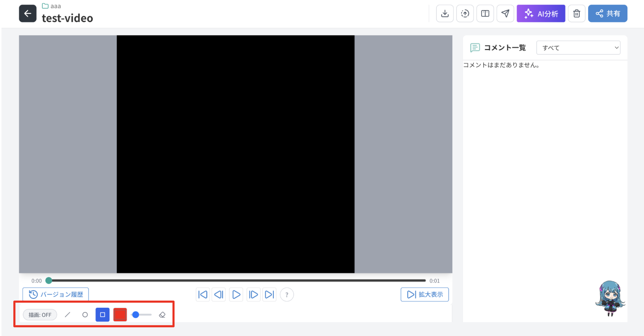Click the chibi mascot character
The width and height of the screenshot is (644, 336).
pos(610,298)
